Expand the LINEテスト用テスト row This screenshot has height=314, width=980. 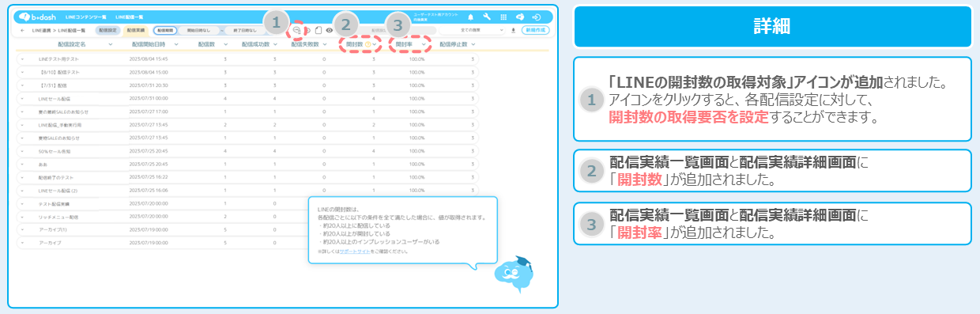pos(22,59)
